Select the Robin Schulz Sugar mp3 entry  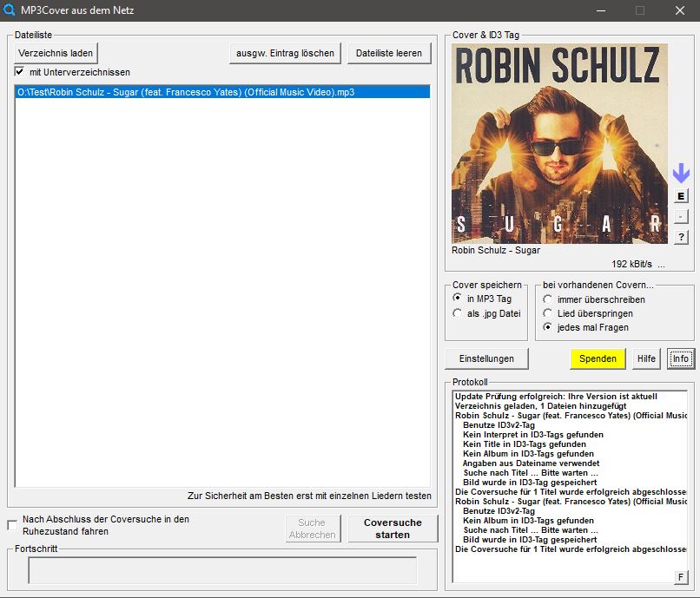(222, 92)
